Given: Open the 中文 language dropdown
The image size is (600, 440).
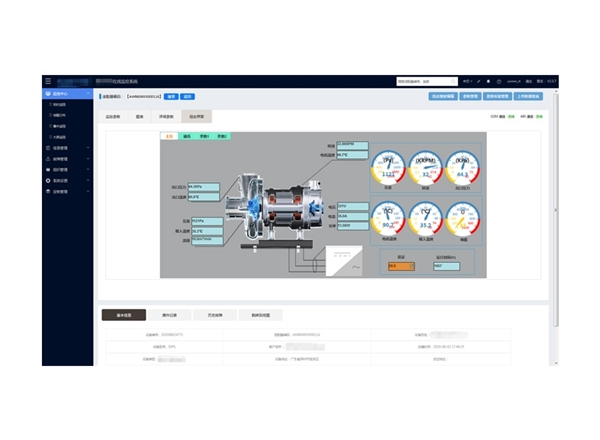Looking at the screenshot, I should tap(468, 81).
